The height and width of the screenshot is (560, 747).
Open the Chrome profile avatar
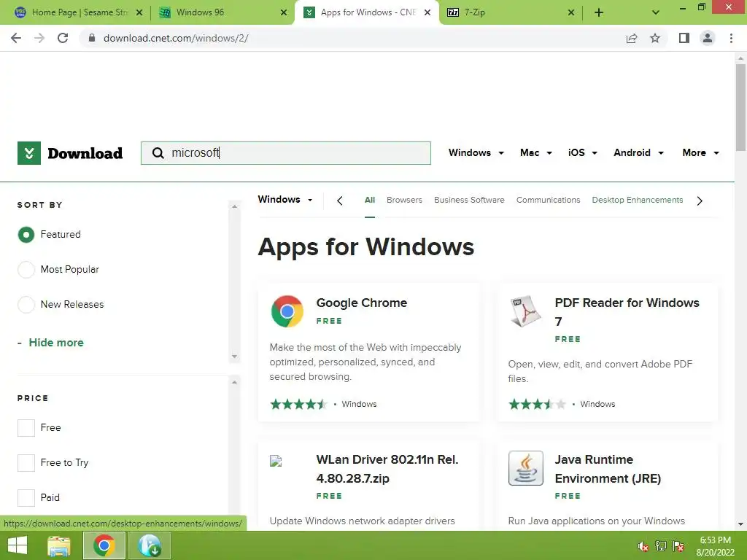(x=708, y=38)
